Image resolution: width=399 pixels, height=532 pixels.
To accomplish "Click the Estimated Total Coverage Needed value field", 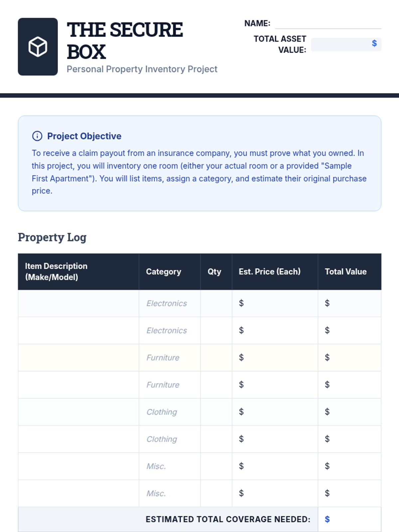I will [x=349, y=519].
